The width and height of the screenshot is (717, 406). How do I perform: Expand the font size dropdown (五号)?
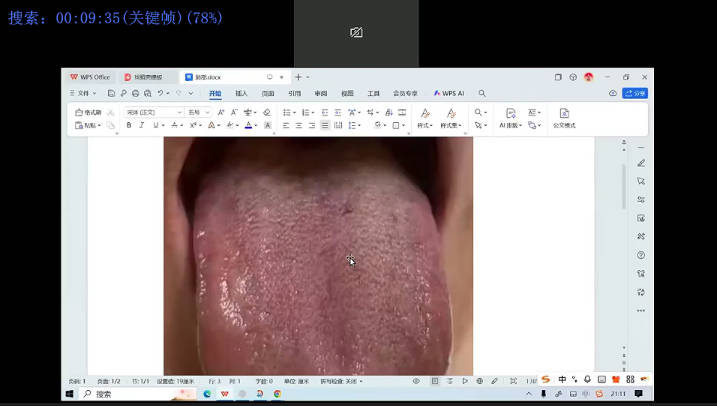point(199,113)
